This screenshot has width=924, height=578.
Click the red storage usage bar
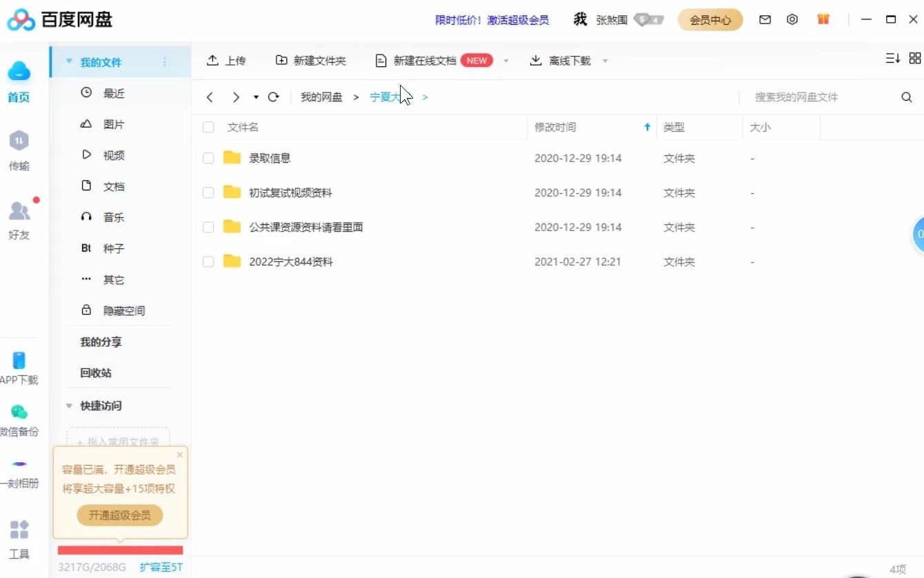pos(121,550)
